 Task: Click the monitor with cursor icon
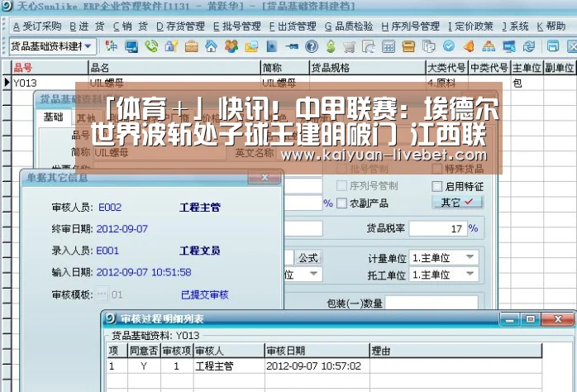point(509,46)
